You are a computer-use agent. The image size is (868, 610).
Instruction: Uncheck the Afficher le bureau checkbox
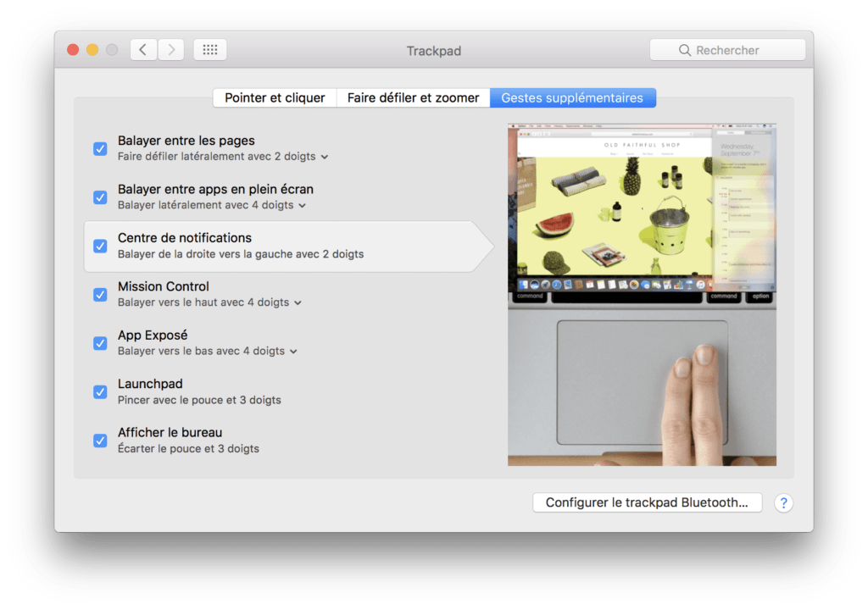coord(100,440)
